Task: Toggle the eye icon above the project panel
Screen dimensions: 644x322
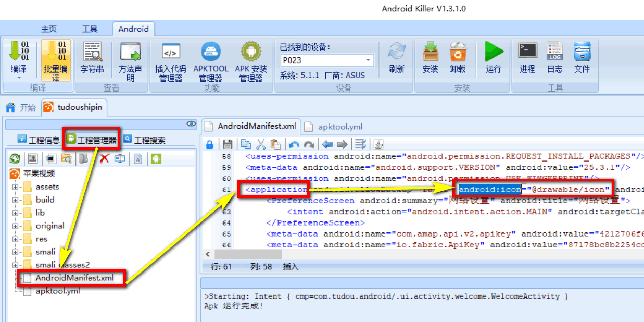Action: pyautogui.click(x=192, y=124)
